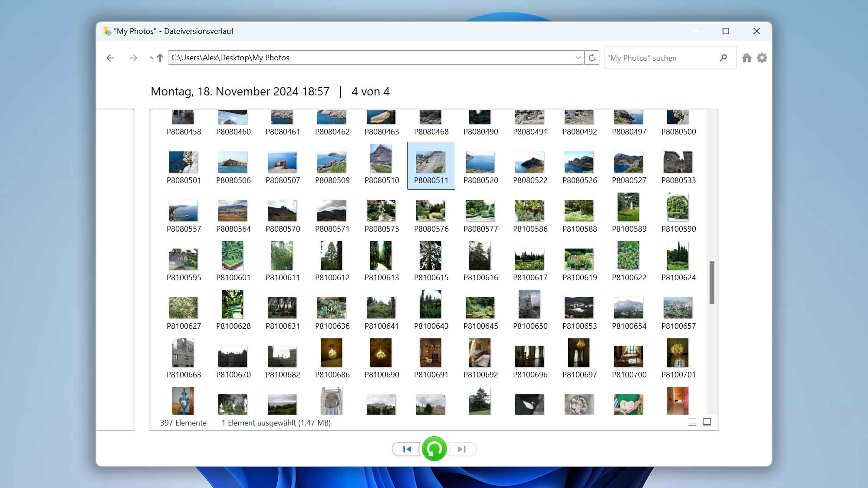Expand the address bar dropdown

point(578,58)
